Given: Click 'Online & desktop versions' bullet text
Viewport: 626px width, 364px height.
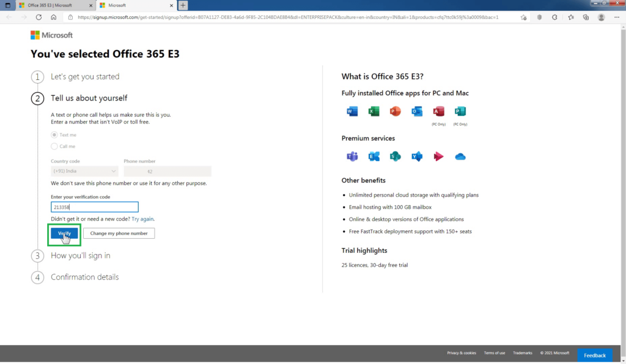Looking at the screenshot, I should click(406, 219).
